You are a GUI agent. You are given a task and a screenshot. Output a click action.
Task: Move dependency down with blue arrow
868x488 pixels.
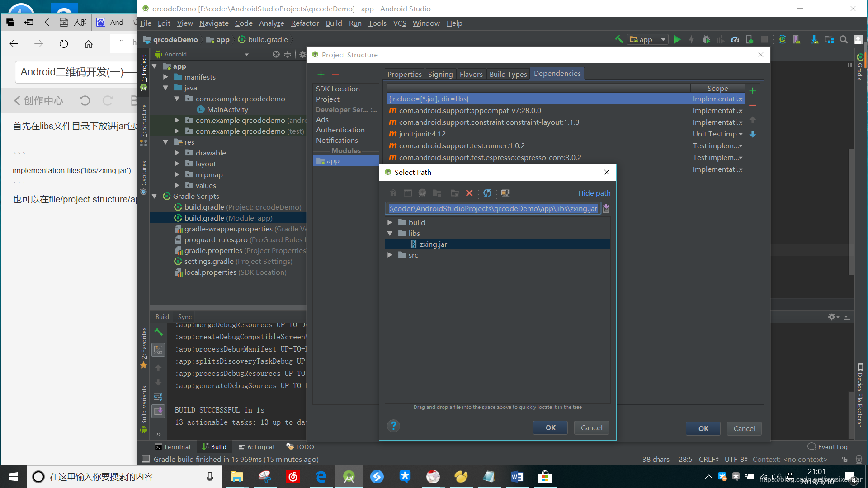coord(753,134)
